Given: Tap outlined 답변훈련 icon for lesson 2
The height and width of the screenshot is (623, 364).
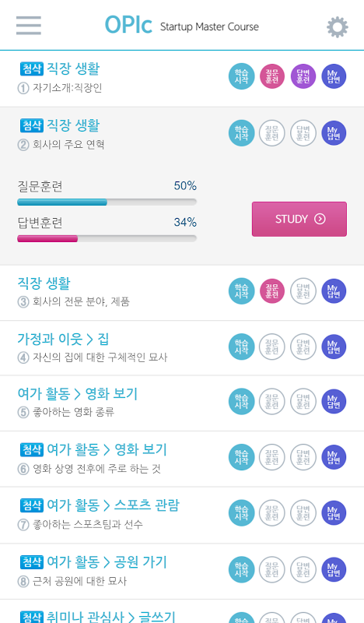Looking at the screenshot, I should click(303, 133).
